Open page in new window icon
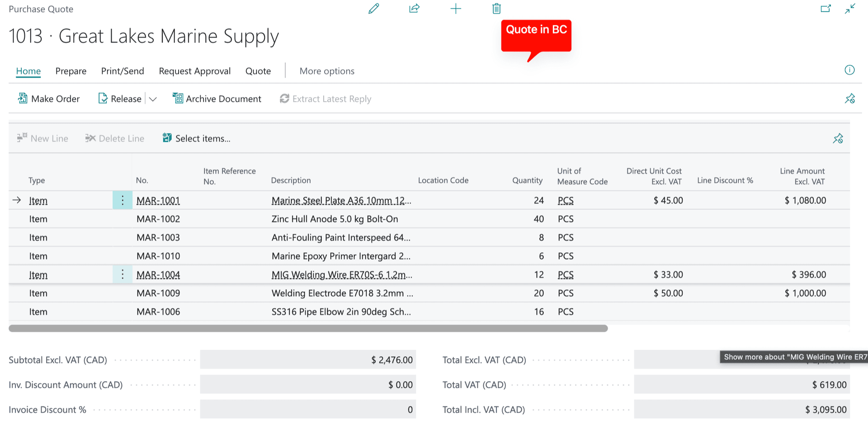The width and height of the screenshot is (868, 439). coord(826,9)
